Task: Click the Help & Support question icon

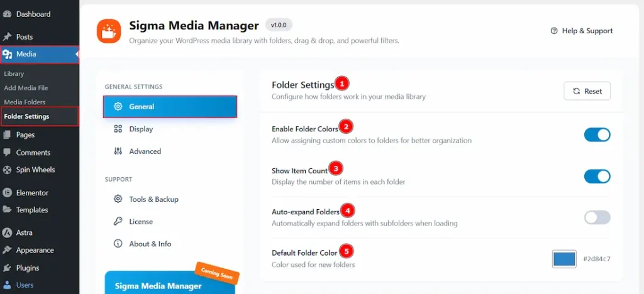Action: coord(554,31)
